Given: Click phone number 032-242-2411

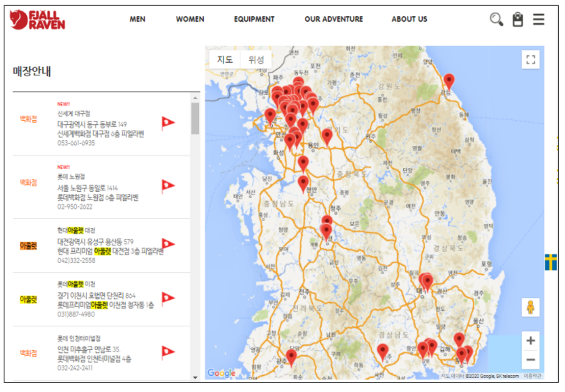Looking at the screenshot, I should click(75, 368).
